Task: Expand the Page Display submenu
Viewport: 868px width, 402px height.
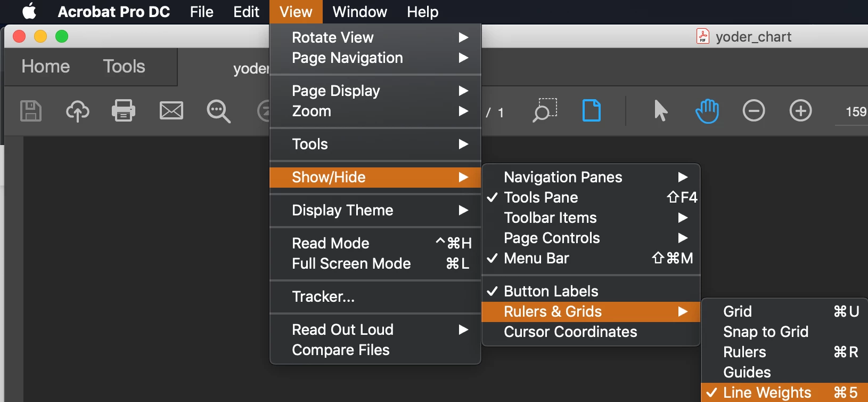Action: coord(375,91)
